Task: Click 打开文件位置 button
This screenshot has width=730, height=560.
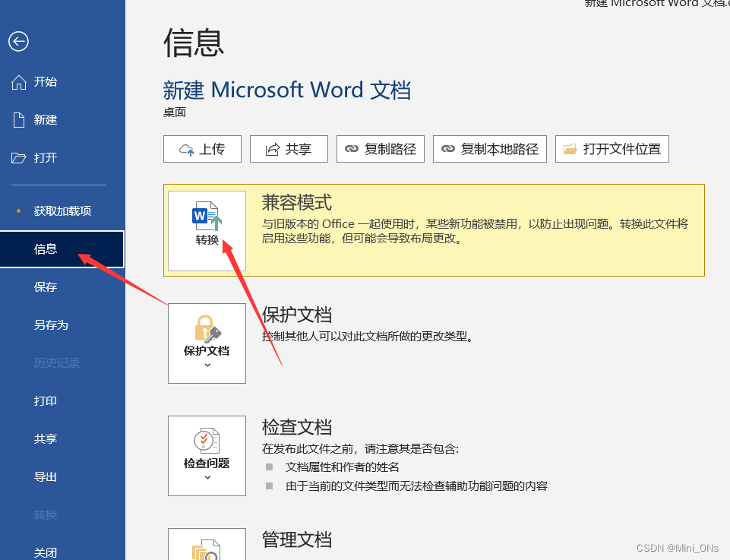Action: pos(612,149)
